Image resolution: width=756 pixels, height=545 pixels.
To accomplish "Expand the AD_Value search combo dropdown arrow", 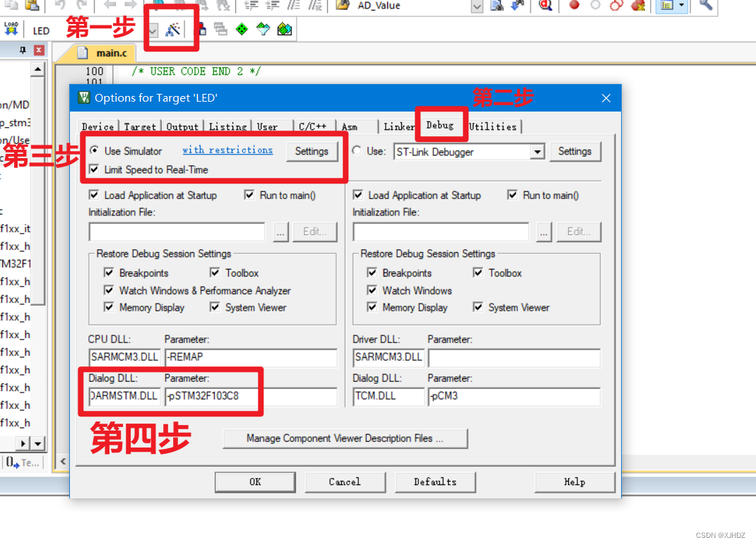I will pyautogui.click(x=477, y=6).
